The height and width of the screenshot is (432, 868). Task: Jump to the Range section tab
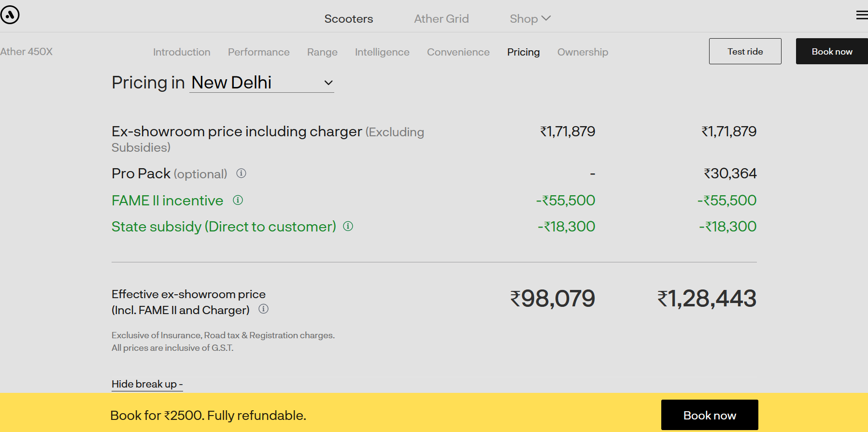[x=322, y=52]
